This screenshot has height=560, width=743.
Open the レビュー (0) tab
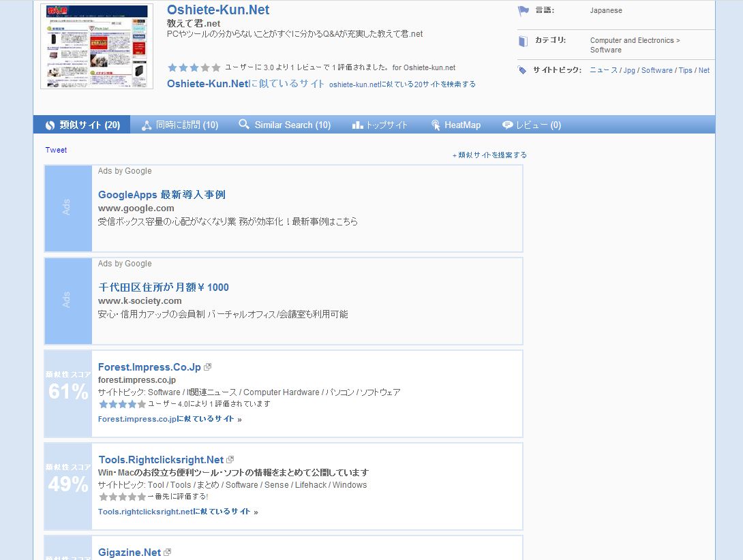532,125
